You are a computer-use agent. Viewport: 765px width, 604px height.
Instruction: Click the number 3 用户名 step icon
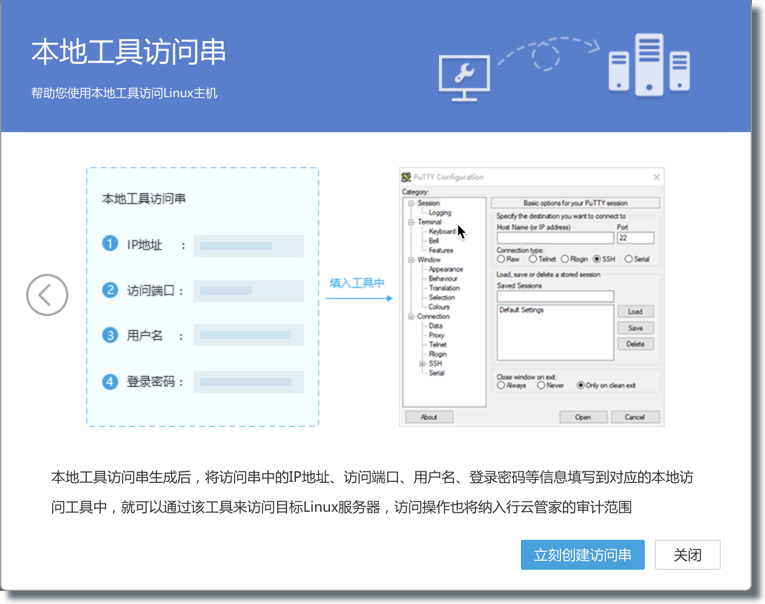pos(110,335)
